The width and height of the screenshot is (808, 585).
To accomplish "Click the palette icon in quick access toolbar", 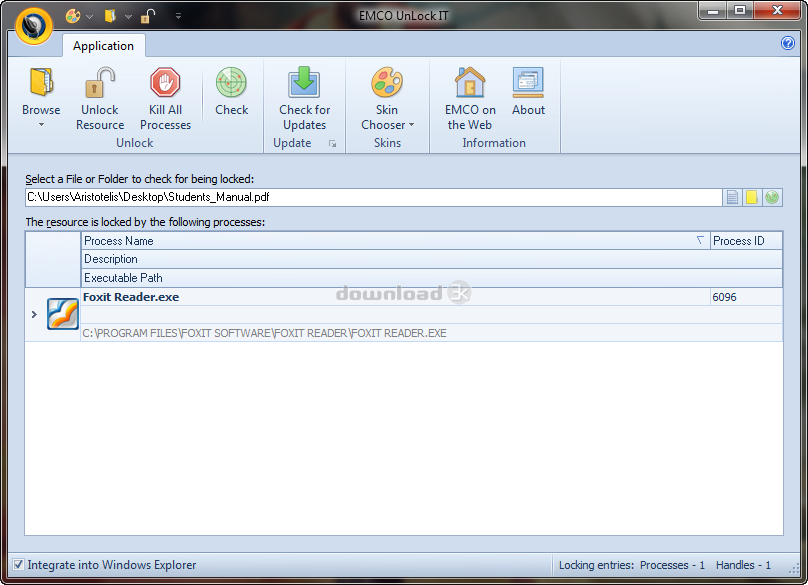I will pyautogui.click(x=73, y=16).
